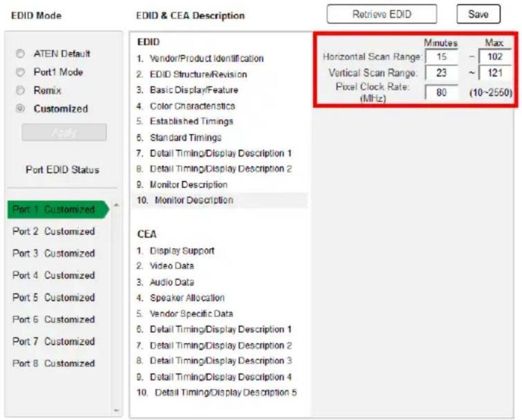Viewport: 522px width, 420px height.
Task: Select Port 5 Customized entry
Action: point(53,297)
